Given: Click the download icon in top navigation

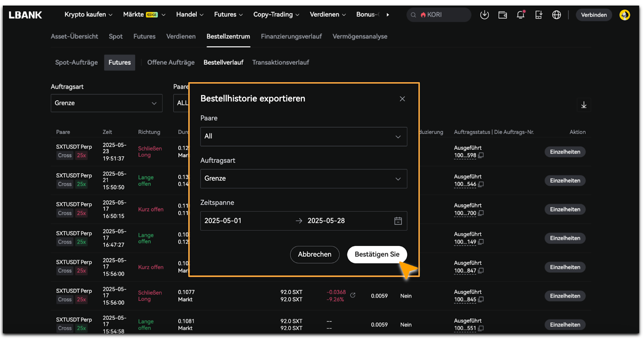Looking at the screenshot, I should (484, 15).
